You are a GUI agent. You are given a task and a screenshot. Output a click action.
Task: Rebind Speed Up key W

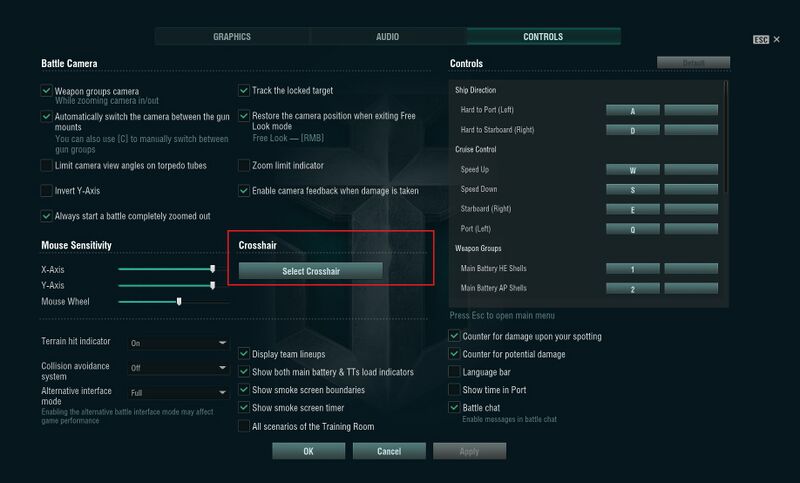click(x=633, y=170)
